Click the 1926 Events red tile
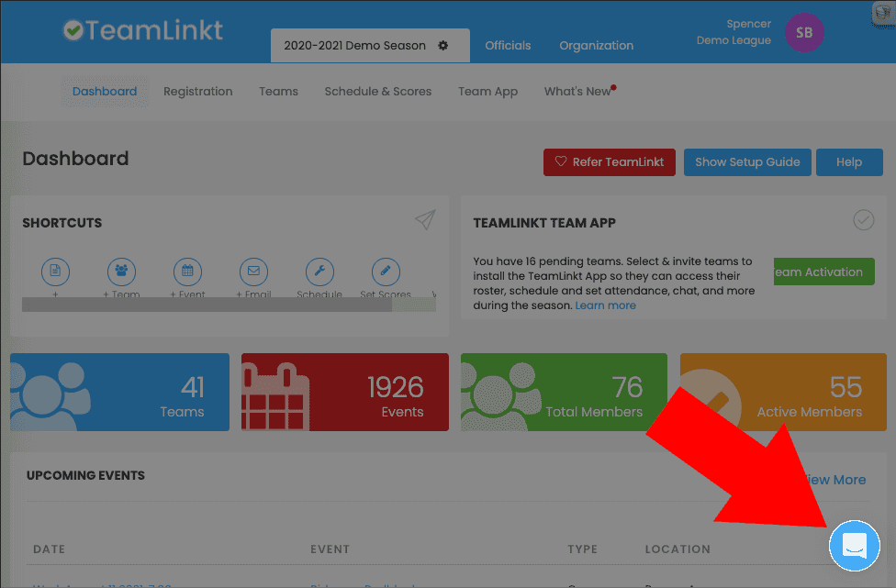The height and width of the screenshot is (588, 896). coord(344,392)
